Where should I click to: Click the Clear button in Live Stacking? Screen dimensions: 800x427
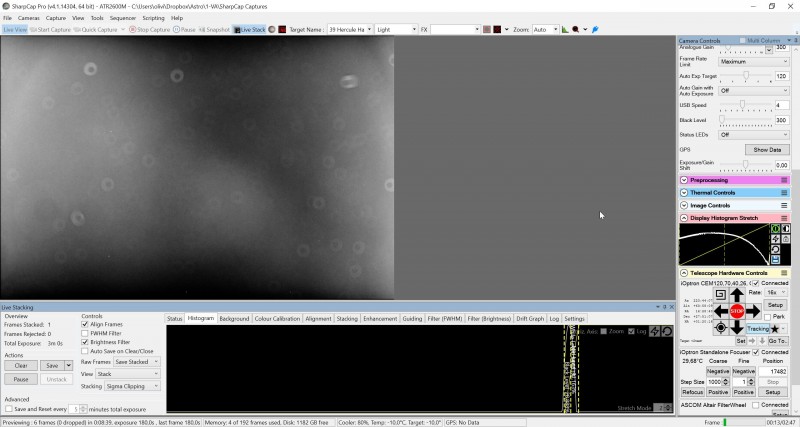coord(21,365)
